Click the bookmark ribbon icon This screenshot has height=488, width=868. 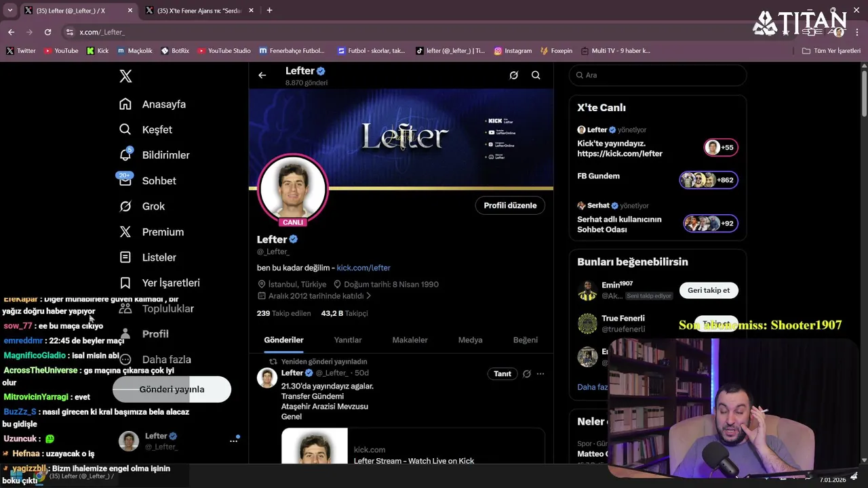(125, 283)
